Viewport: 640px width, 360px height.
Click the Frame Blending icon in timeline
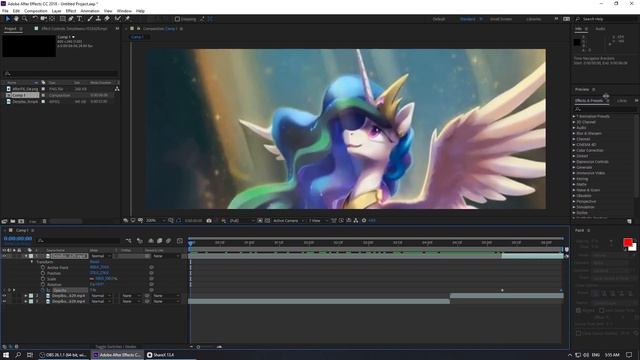pos(160,241)
